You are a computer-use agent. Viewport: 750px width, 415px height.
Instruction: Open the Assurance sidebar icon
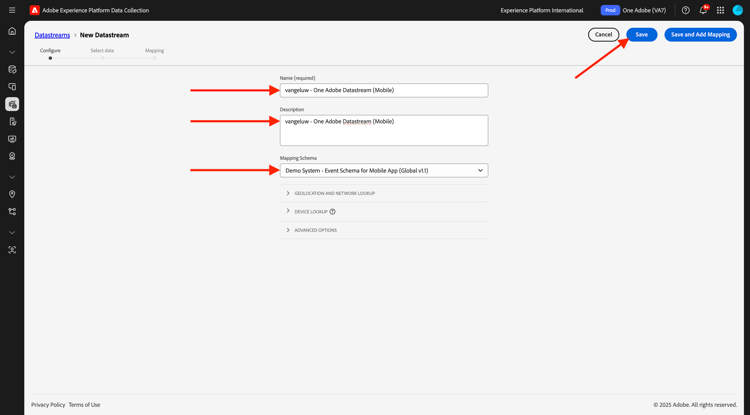click(x=12, y=156)
